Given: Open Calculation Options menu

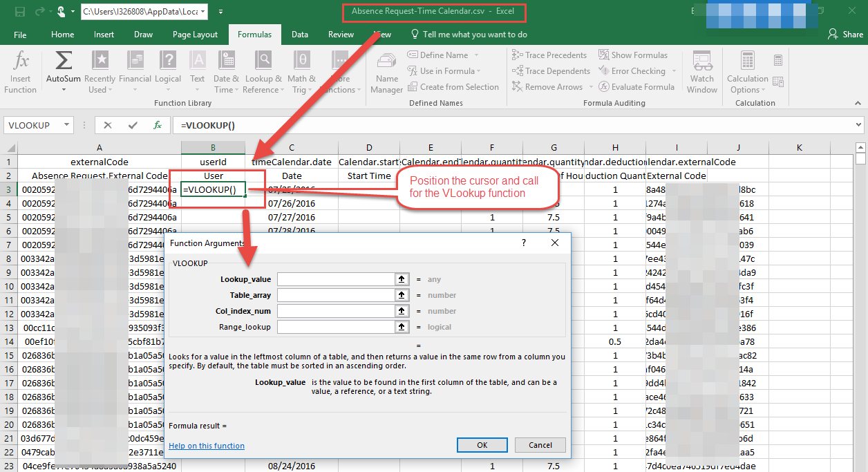Looking at the screenshot, I should (748, 73).
